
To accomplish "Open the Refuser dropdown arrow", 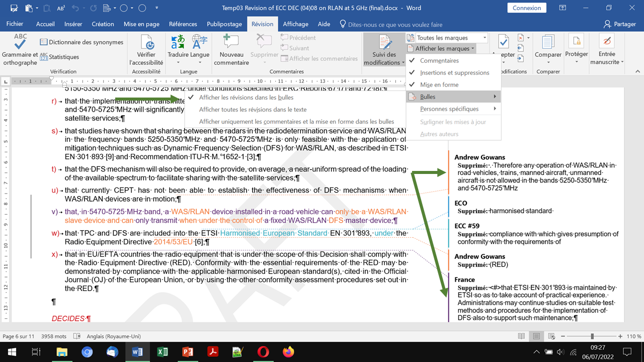I will click(528, 38).
